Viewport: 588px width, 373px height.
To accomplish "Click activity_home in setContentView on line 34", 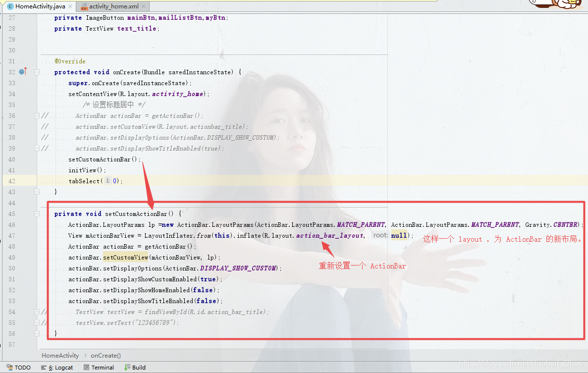I will click(x=178, y=94).
